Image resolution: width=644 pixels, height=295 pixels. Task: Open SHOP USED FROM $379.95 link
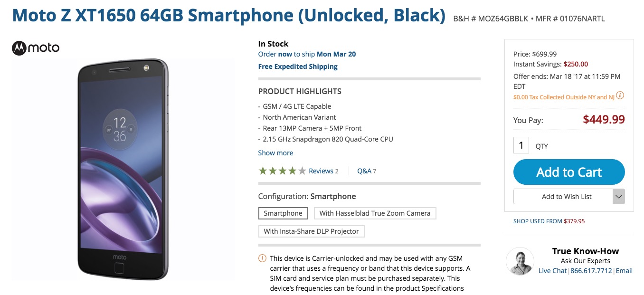coord(549,221)
